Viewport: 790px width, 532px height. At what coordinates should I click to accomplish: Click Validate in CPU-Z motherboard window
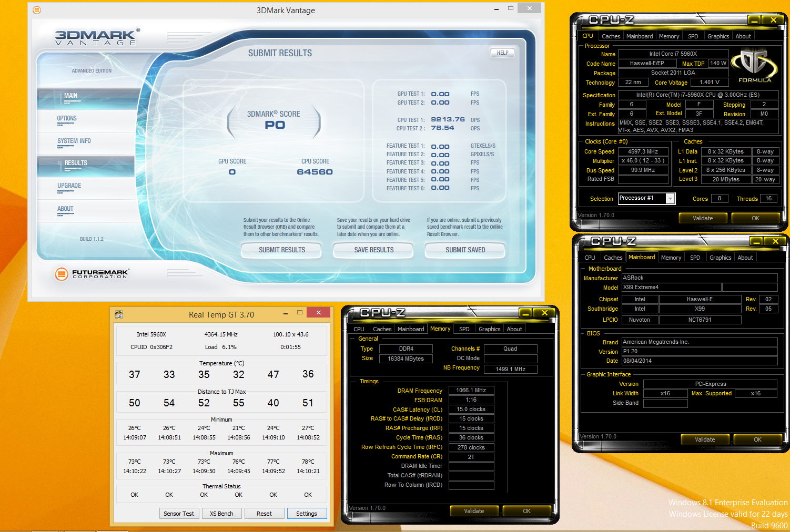click(705, 439)
